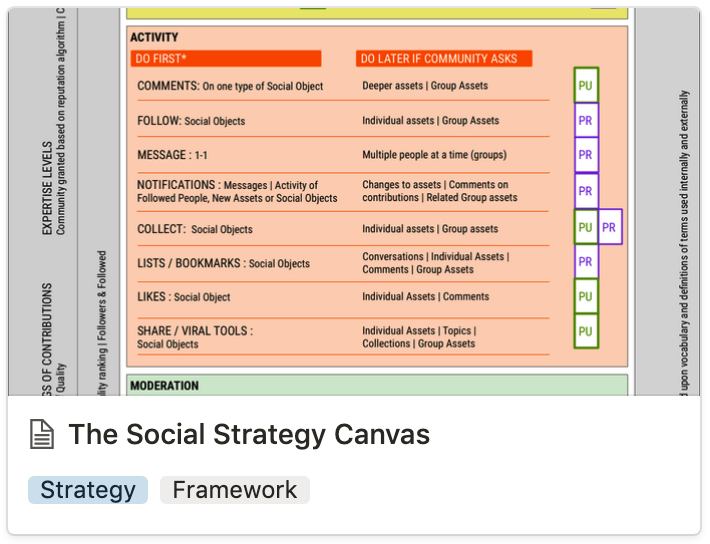Click the green MODERATION section heading
The image size is (710, 544).
click(166, 385)
